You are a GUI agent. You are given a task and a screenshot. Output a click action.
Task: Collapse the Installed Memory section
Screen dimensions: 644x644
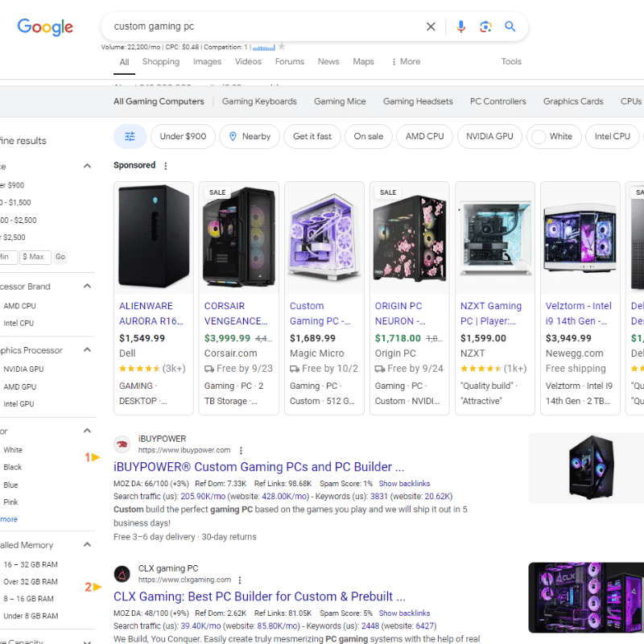87,544
